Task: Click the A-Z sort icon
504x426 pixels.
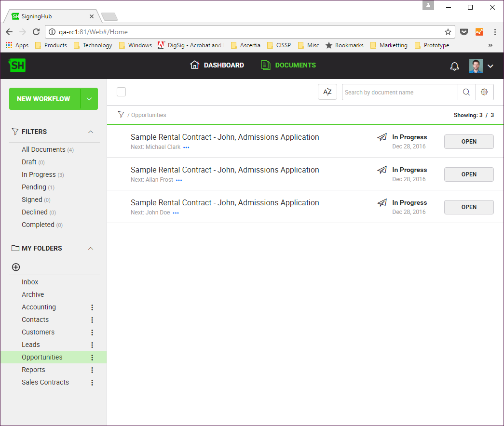Action: (x=327, y=92)
